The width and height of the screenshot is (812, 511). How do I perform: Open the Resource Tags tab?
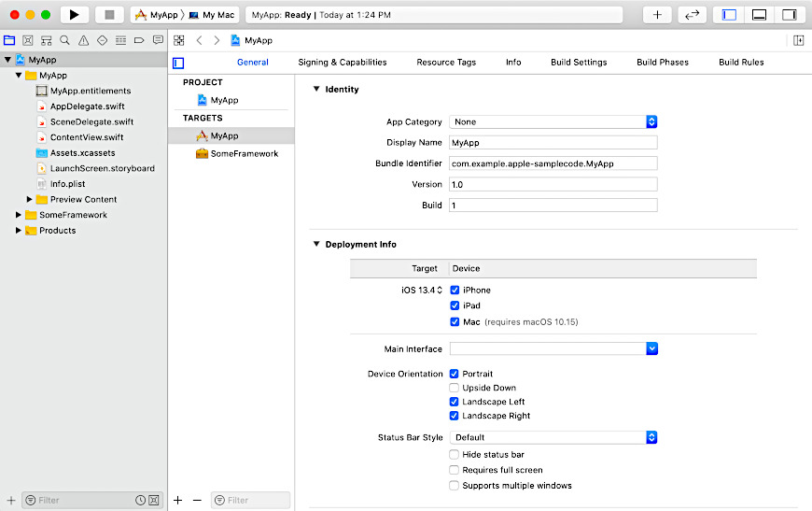coord(446,63)
